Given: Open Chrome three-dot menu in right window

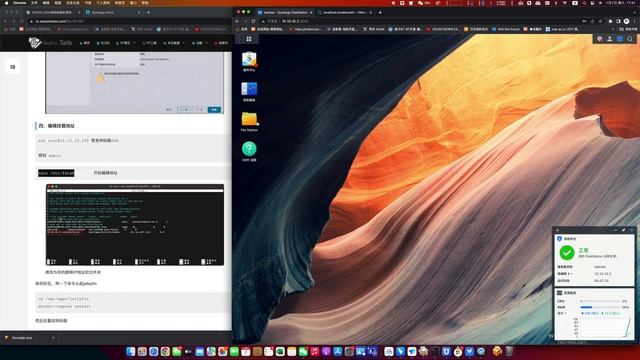Looking at the screenshot, I should coord(635,21).
